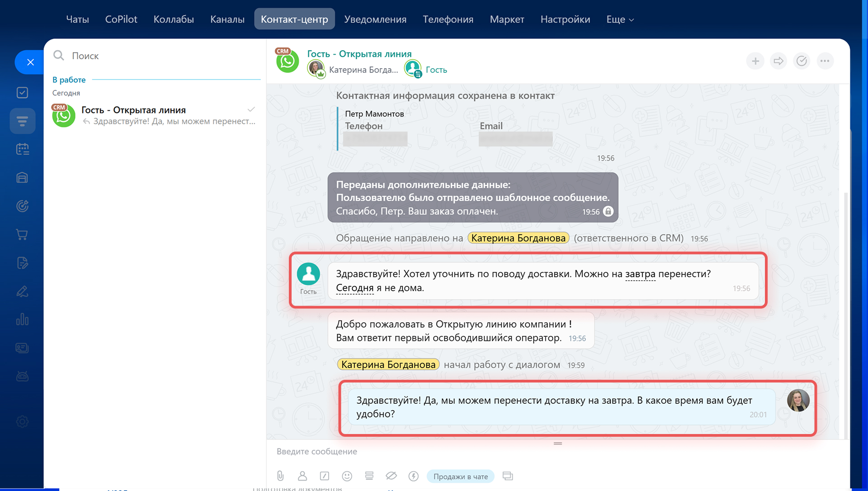Click the operator photo beside the reply message
This screenshot has height=491, width=868.
(798, 400)
